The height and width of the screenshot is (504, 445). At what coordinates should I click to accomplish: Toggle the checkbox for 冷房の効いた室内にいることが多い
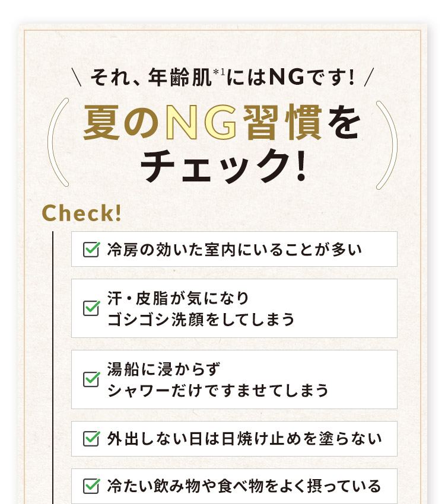pyautogui.click(x=91, y=249)
